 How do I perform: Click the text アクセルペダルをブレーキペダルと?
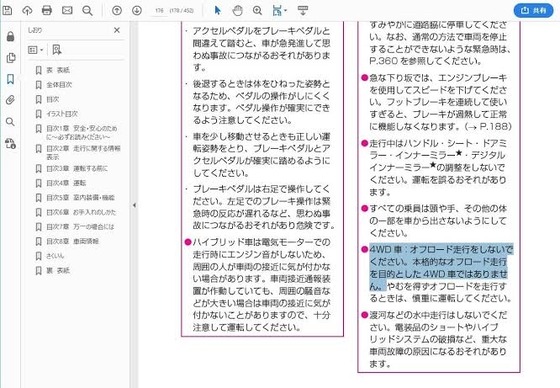click(261, 31)
